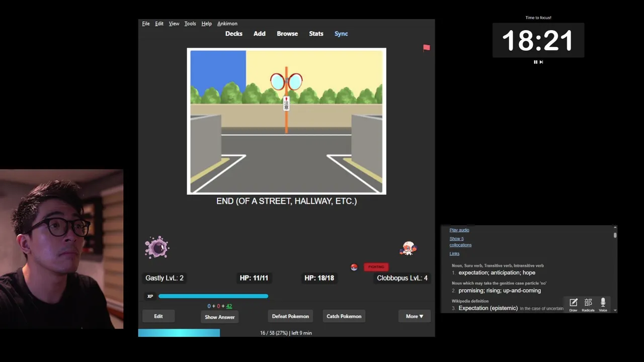Open the View menu

[x=174, y=24]
